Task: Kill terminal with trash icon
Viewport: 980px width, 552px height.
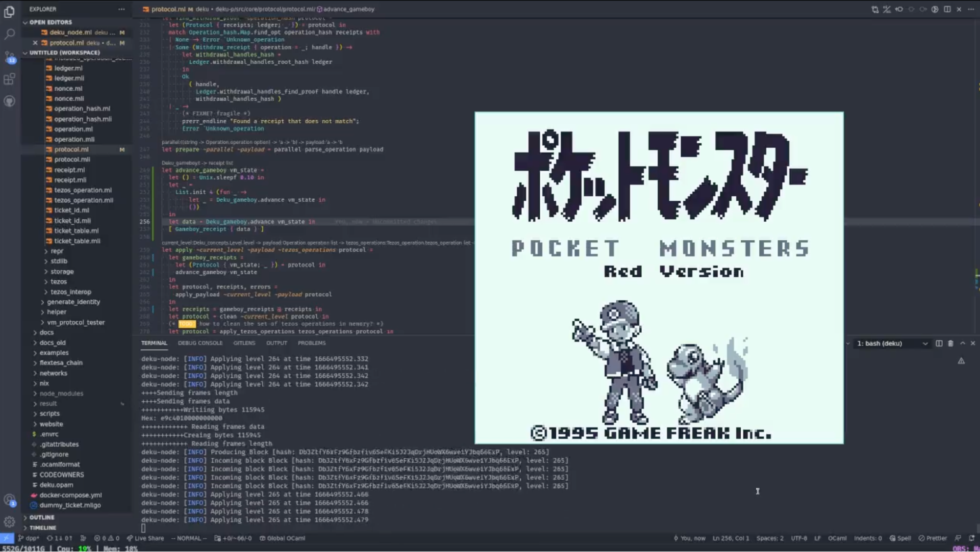Action: (x=951, y=343)
